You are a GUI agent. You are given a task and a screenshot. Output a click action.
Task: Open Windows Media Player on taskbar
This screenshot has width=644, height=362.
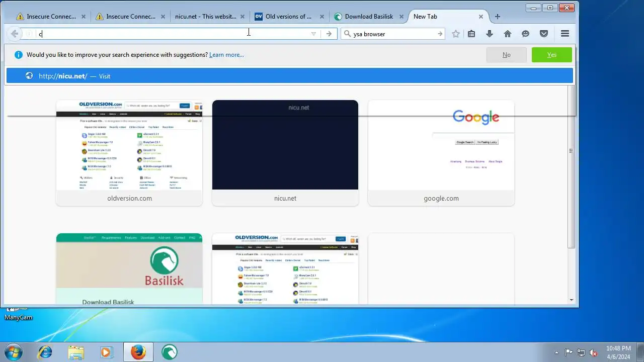coord(107,352)
